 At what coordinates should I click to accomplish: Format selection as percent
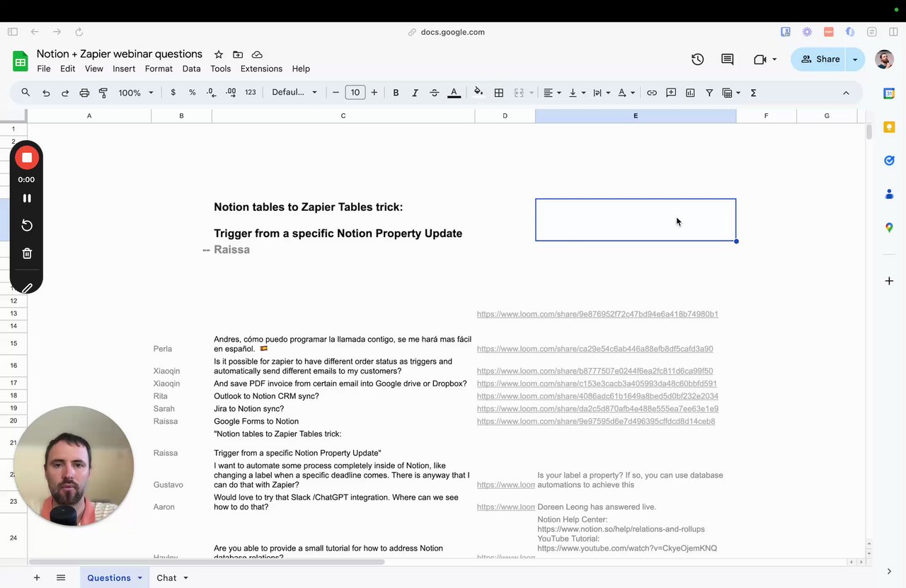[192, 93]
